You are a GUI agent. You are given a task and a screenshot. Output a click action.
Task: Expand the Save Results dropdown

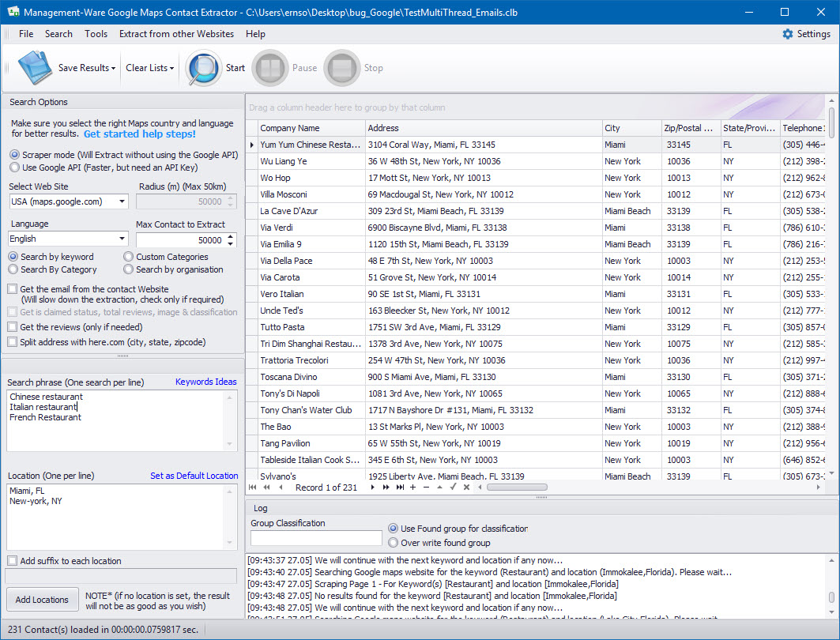[114, 68]
